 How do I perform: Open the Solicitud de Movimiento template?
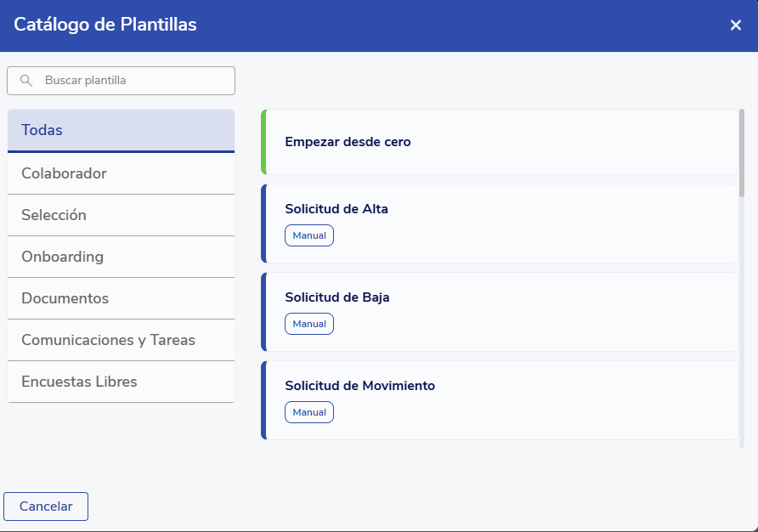click(x=500, y=386)
